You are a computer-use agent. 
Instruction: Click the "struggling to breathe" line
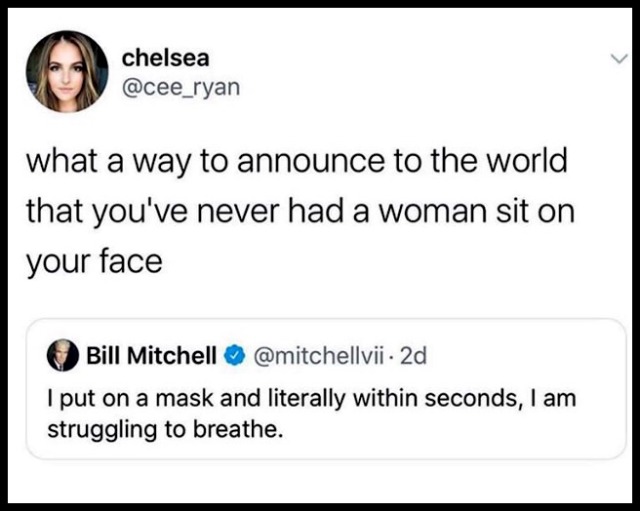click(165, 430)
